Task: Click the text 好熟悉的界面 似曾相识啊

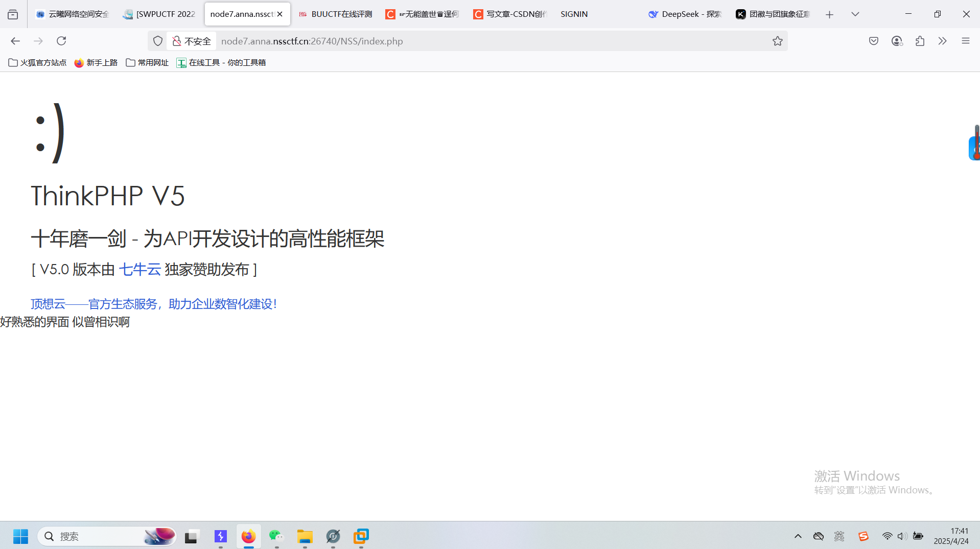Action: (x=65, y=322)
